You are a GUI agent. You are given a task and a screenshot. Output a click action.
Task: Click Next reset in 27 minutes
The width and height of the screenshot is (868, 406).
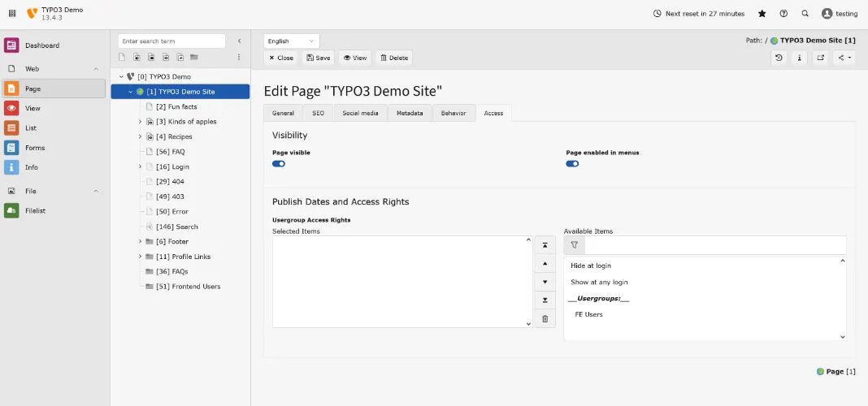[699, 13]
